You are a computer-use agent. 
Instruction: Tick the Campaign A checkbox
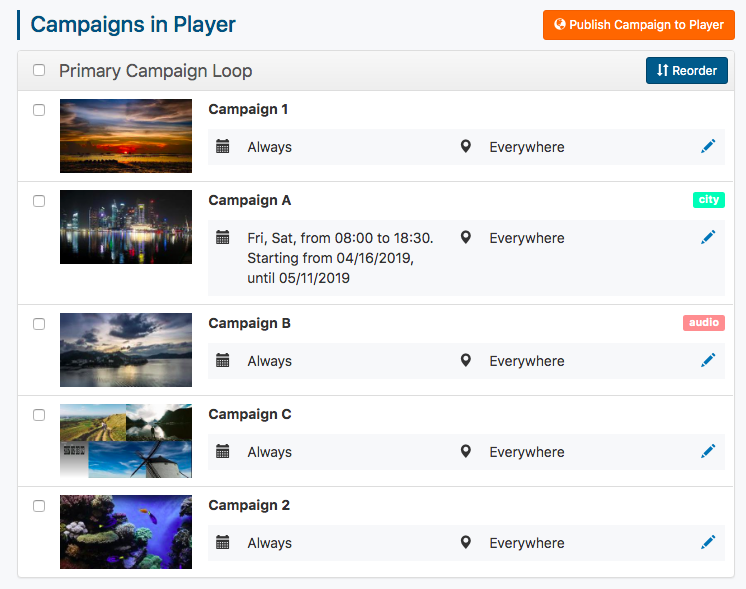click(39, 201)
